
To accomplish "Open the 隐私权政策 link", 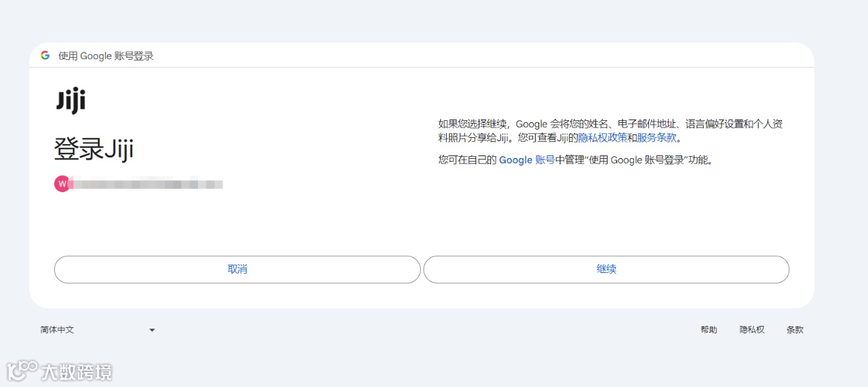I will coord(602,138).
